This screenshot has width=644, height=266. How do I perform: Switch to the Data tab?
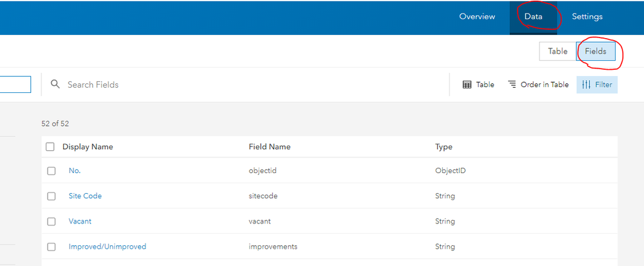533,17
